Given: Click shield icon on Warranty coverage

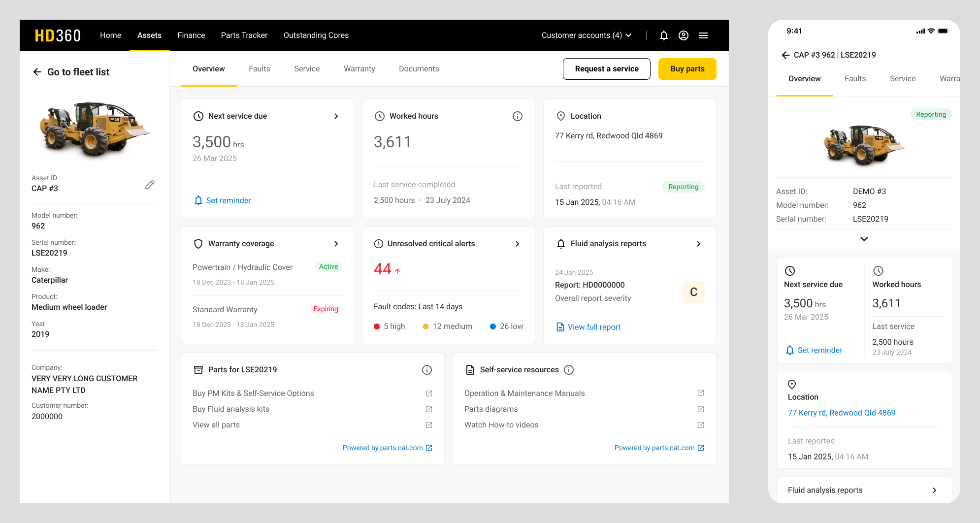Looking at the screenshot, I should pos(198,244).
